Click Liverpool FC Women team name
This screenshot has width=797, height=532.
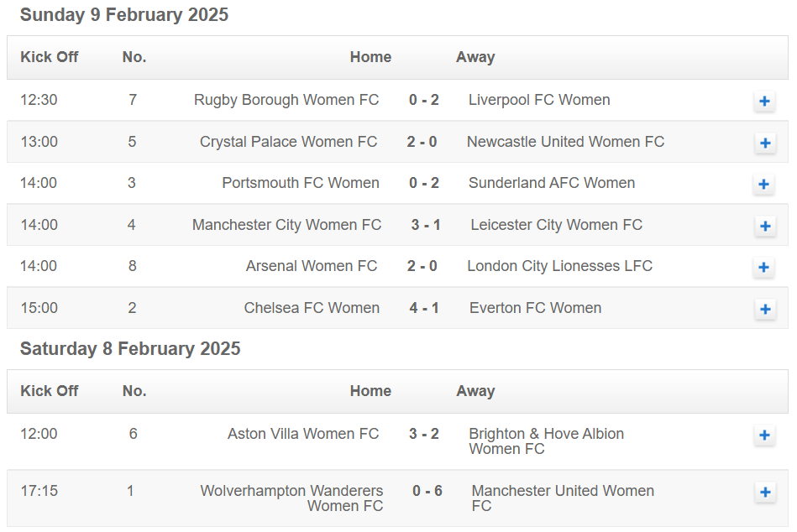pyautogui.click(x=539, y=100)
